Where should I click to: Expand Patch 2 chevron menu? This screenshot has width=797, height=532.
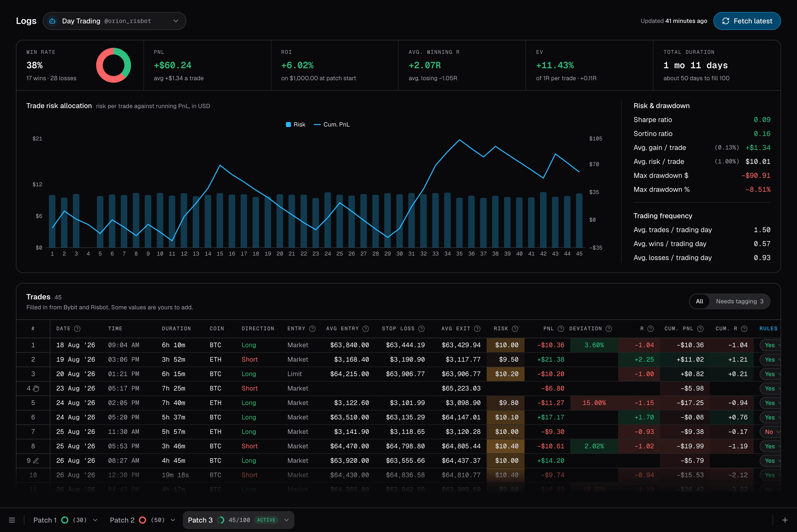[x=173, y=520]
